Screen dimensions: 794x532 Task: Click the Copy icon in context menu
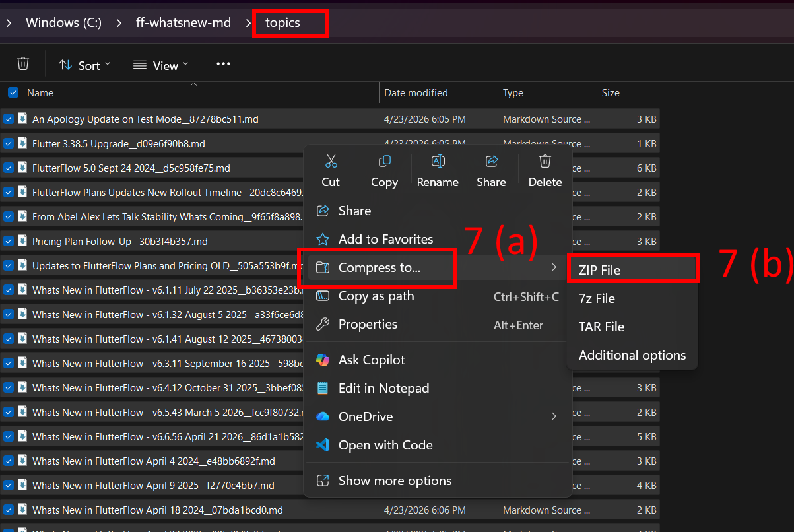pos(384,161)
